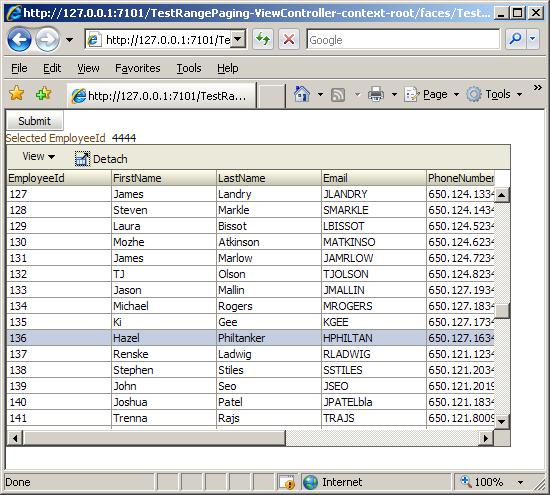Open the Edit menu
Viewport: 550px width, 495px height.
point(52,68)
